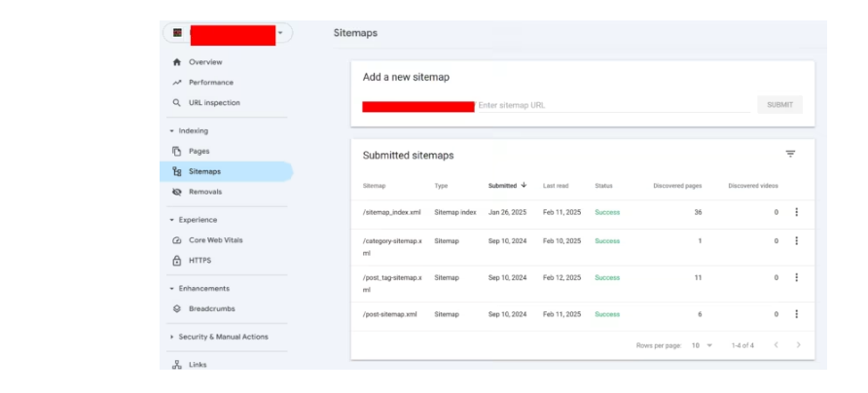
Task: Click the SUBMIT button
Action: pyautogui.click(x=779, y=105)
